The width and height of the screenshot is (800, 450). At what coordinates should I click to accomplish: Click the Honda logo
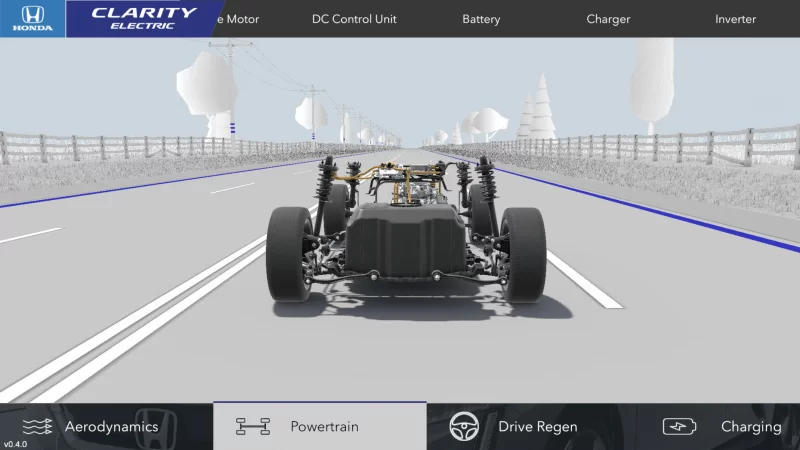[32, 18]
